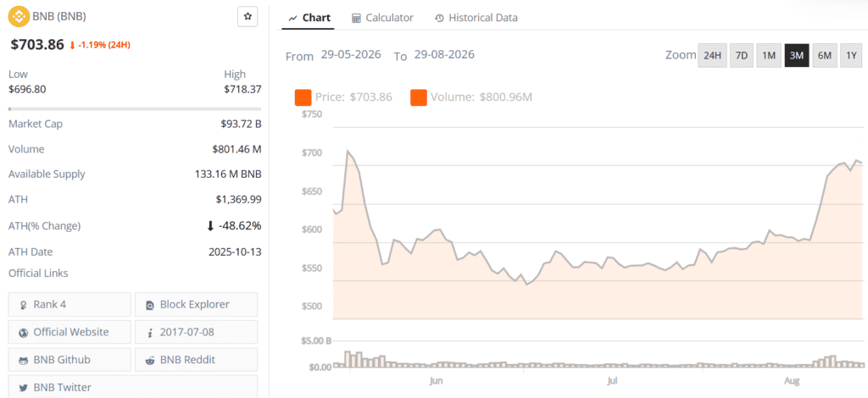Click the Github cat icon
This screenshot has width=868, height=398.
(x=23, y=360)
